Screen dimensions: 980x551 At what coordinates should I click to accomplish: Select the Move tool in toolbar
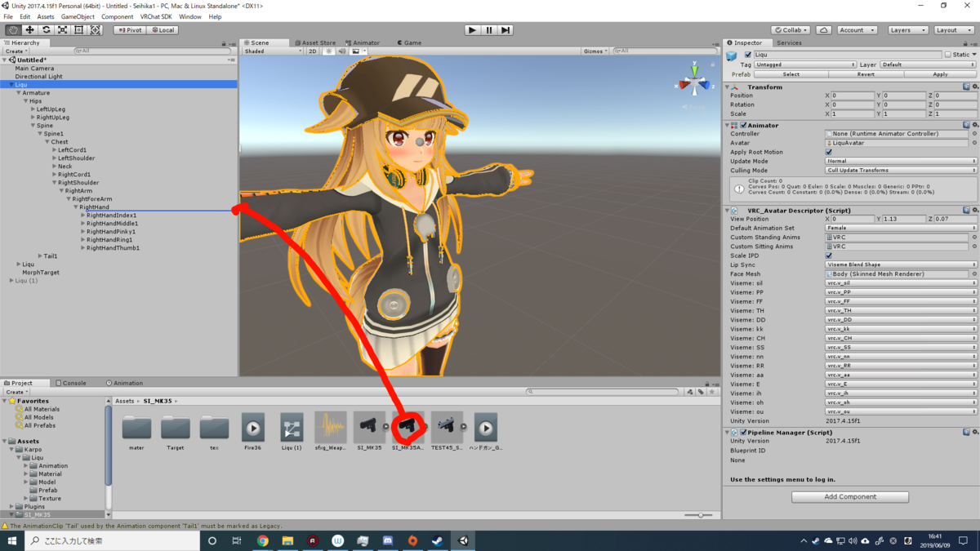coord(29,30)
